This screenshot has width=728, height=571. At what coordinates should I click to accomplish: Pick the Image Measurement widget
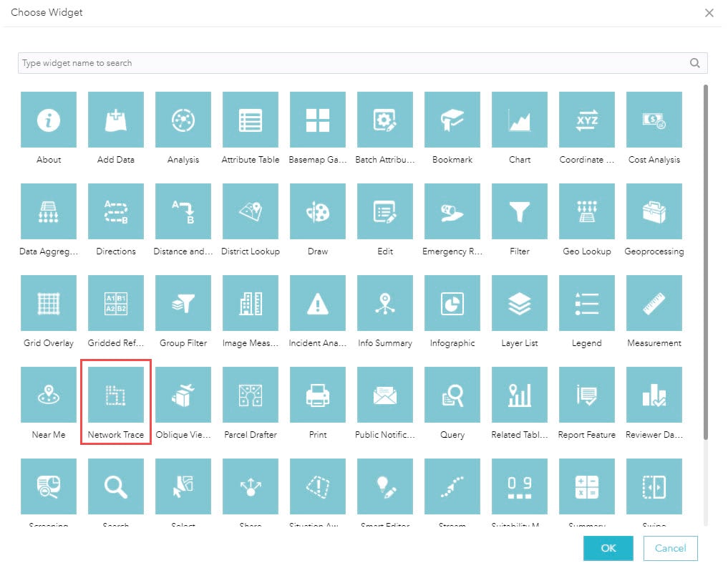tap(251, 303)
